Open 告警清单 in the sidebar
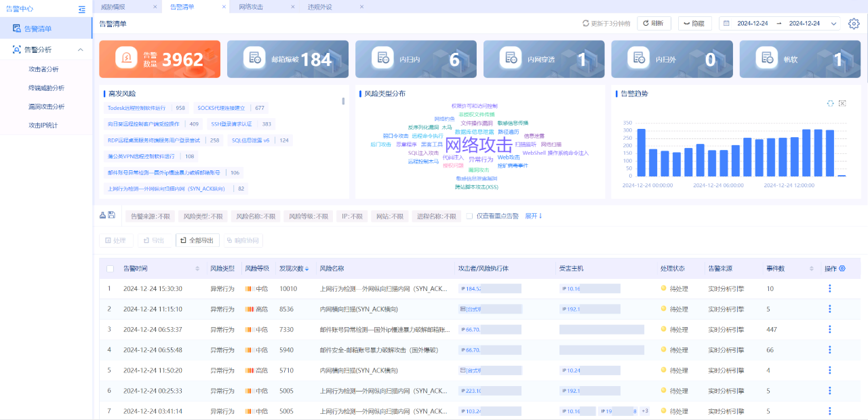Image resolution: width=868 pixels, height=420 pixels. (x=46, y=28)
